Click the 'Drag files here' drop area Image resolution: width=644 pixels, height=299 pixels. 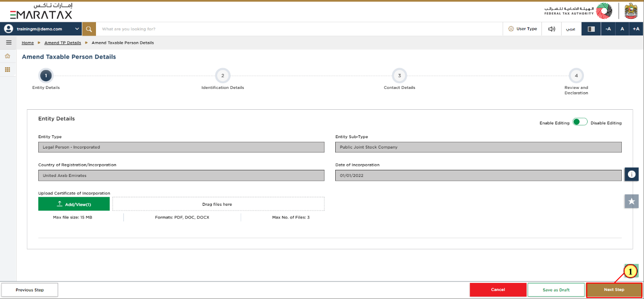218,204
